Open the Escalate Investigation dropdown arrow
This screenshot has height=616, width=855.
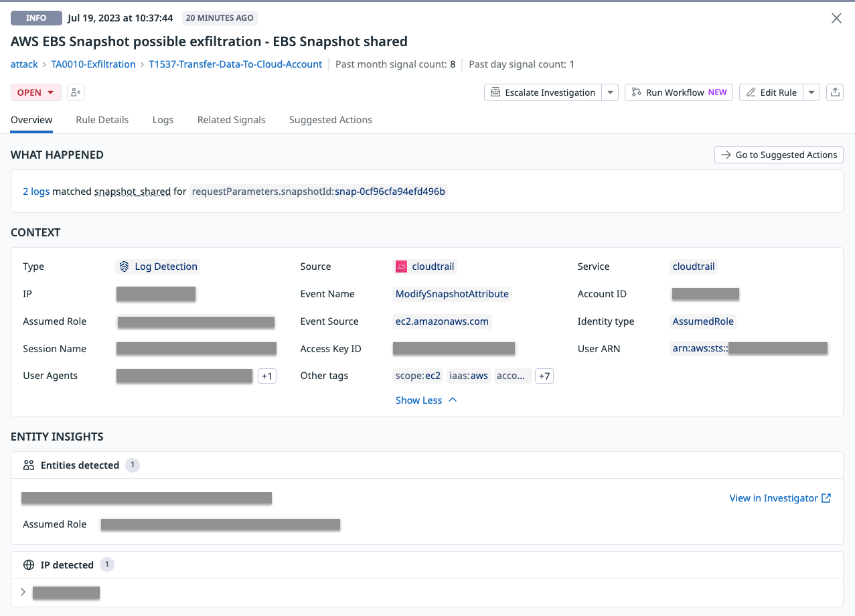[609, 92]
